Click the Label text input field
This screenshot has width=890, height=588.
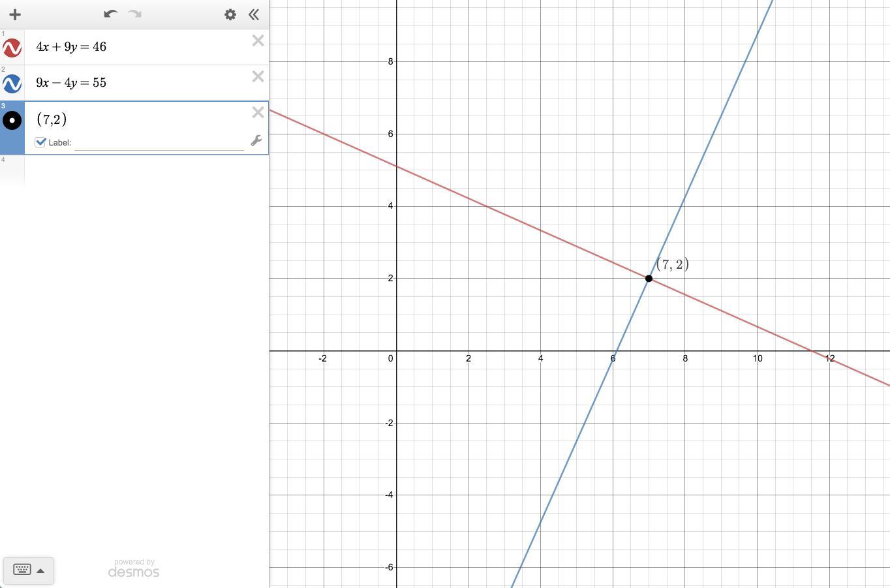[x=159, y=143]
